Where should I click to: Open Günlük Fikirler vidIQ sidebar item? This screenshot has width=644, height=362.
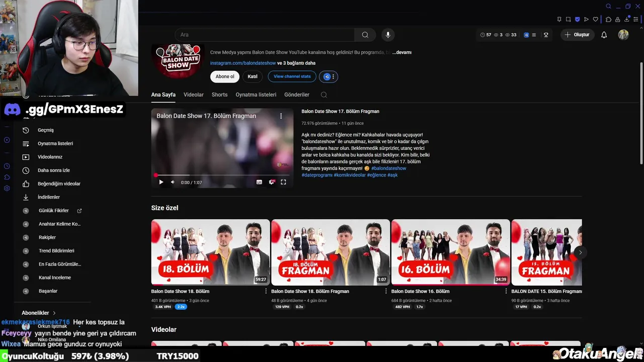tap(54, 211)
